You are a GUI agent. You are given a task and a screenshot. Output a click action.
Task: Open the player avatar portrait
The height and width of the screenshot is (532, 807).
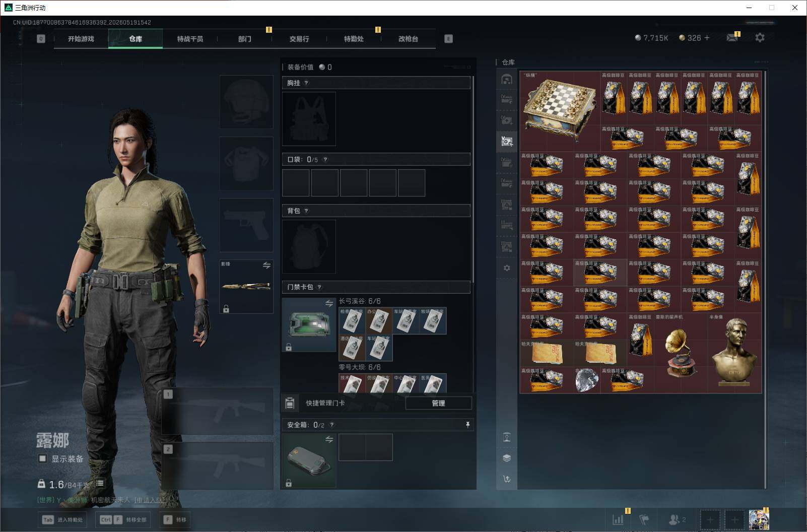tap(759, 519)
